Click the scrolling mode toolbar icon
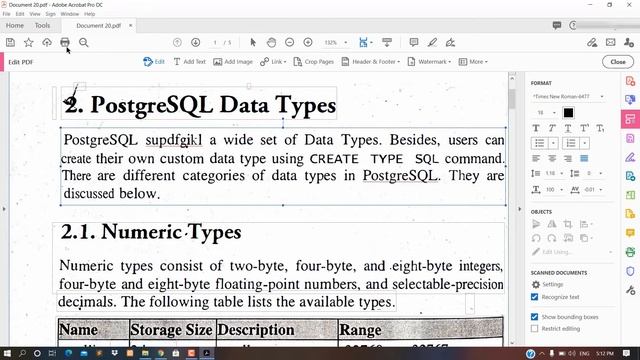The height and width of the screenshot is (360, 640). pos(387,42)
